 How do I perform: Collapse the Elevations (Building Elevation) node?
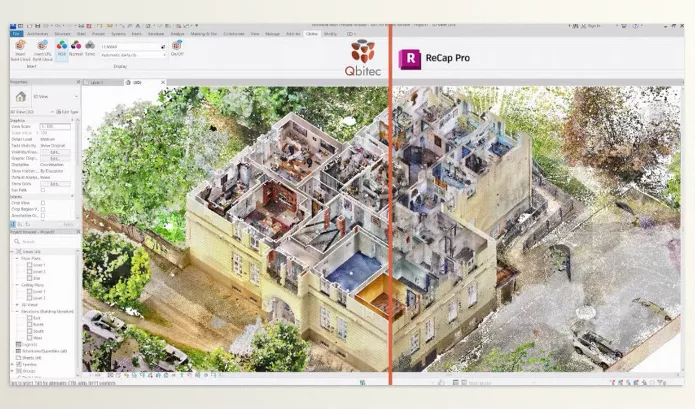click(17, 312)
